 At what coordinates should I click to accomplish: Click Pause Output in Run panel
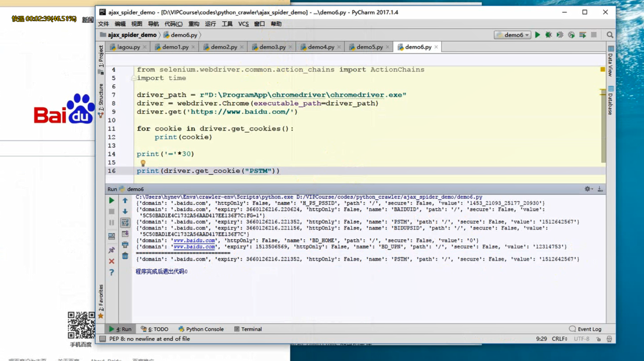(x=111, y=223)
